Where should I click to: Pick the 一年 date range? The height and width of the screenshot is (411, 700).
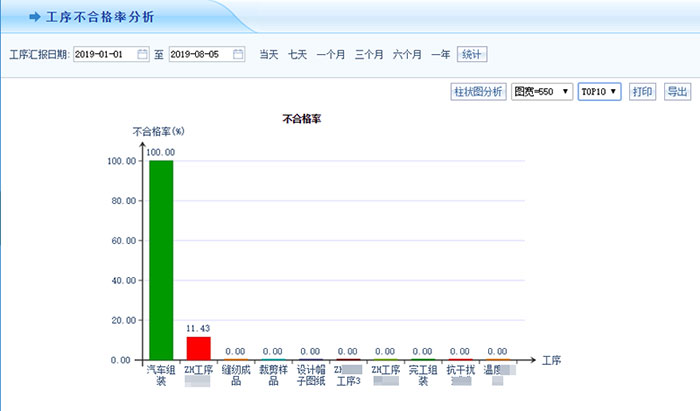tap(440, 54)
